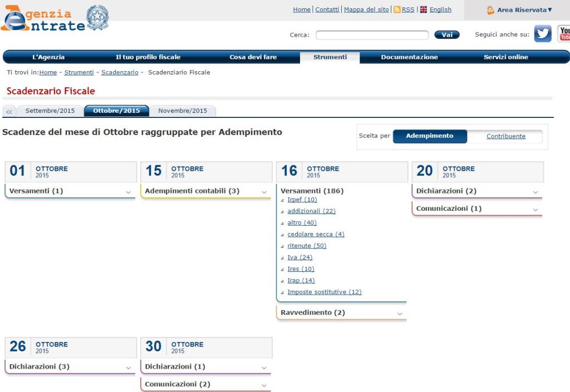Click the Italian Republic emblem
Viewport: 570px width, 392px height.
pos(97,17)
